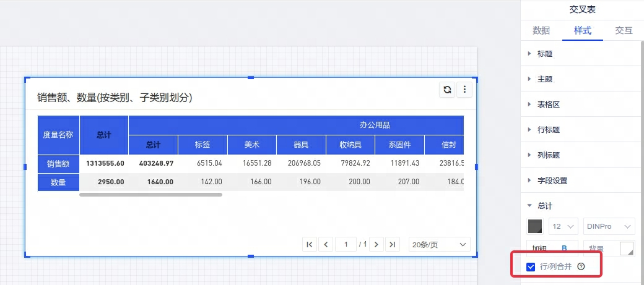This screenshot has height=285, width=644.
Task: Open the font size 12 dropdown
Action: click(x=563, y=226)
